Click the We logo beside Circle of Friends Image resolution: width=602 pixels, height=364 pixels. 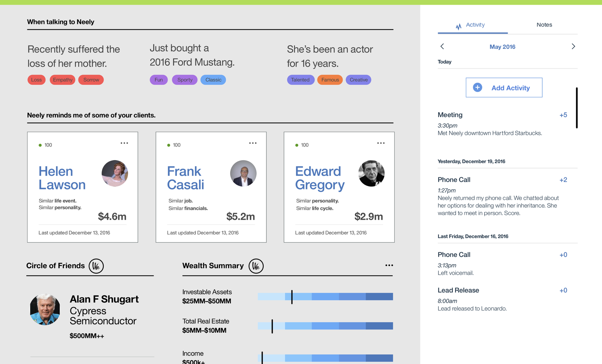(x=96, y=266)
